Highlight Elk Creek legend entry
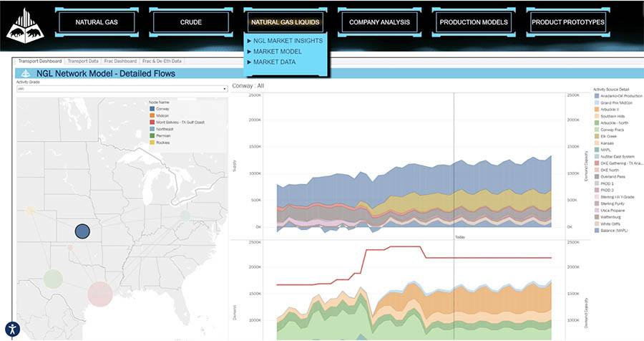 point(606,136)
